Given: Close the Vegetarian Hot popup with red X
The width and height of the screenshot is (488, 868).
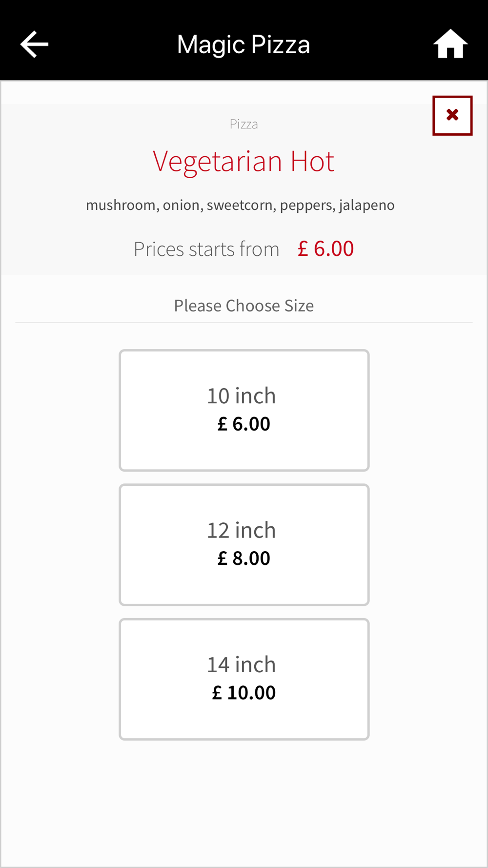Looking at the screenshot, I should [452, 116].
